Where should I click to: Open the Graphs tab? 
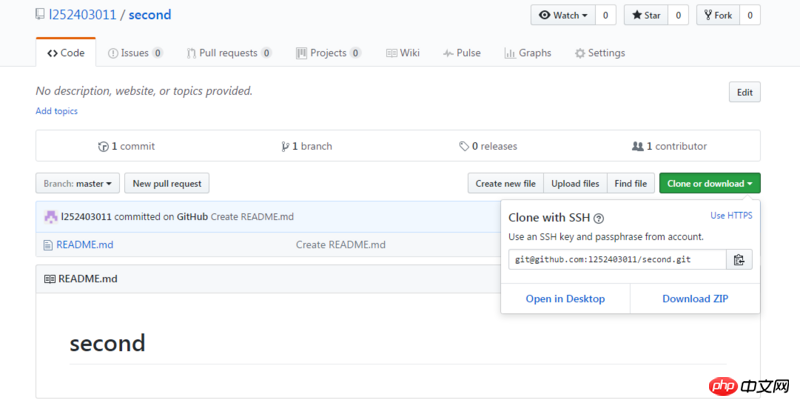pyautogui.click(x=528, y=53)
